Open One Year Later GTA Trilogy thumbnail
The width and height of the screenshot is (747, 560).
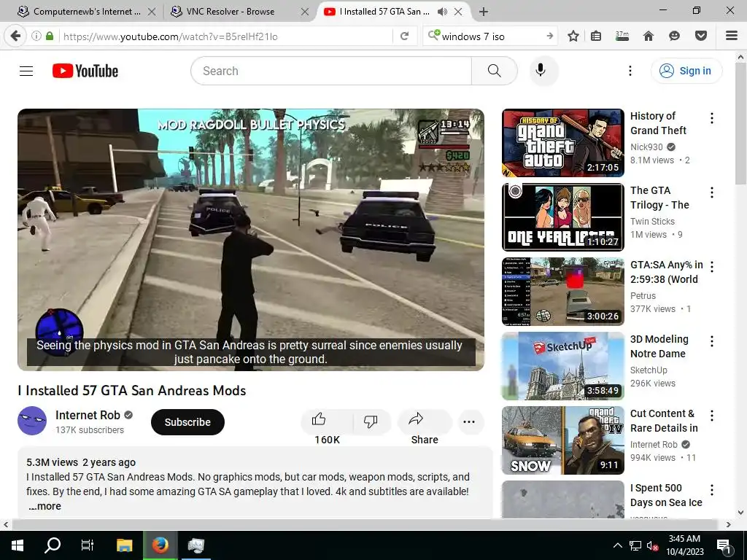click(562, 217)
